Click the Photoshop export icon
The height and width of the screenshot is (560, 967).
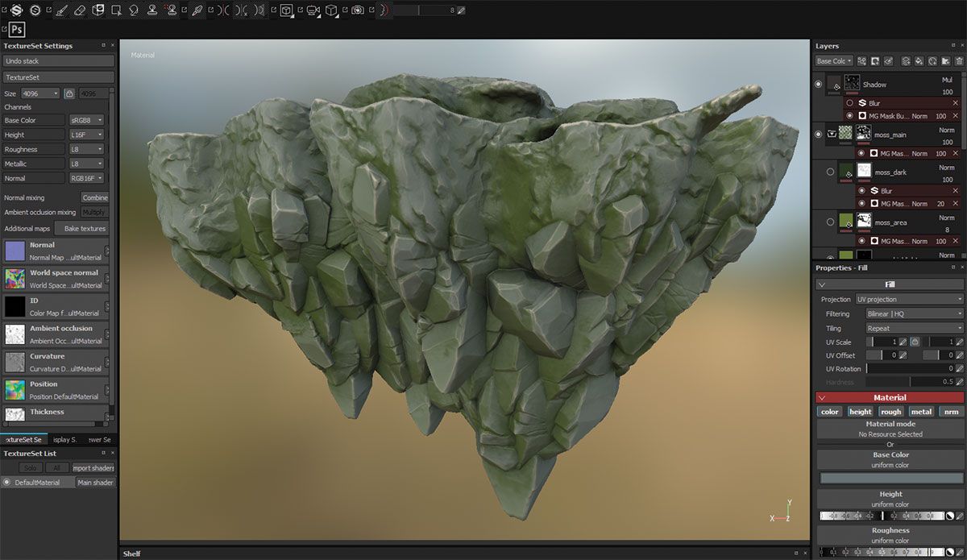[17, 31]
